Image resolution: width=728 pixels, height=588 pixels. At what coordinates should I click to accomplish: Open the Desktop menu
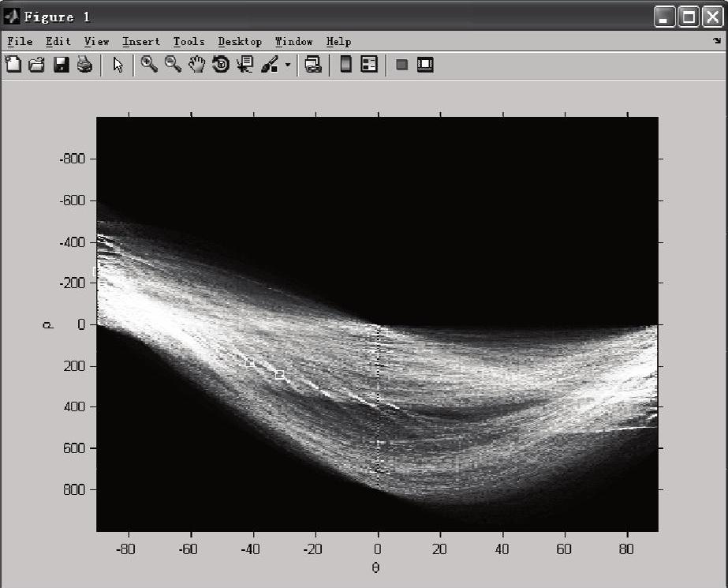pos(240,41)
